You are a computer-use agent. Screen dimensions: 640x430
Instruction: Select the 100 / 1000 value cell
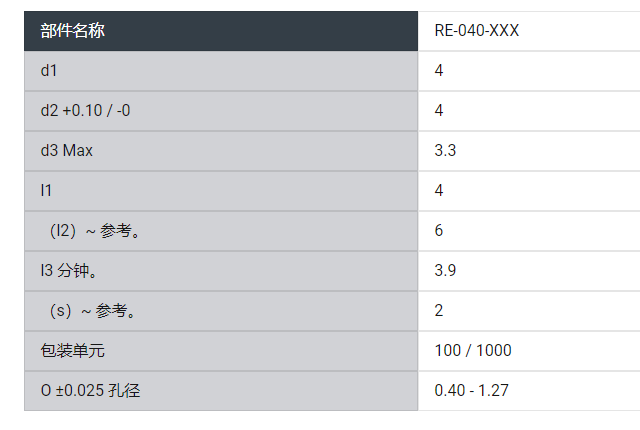(473, 351)
